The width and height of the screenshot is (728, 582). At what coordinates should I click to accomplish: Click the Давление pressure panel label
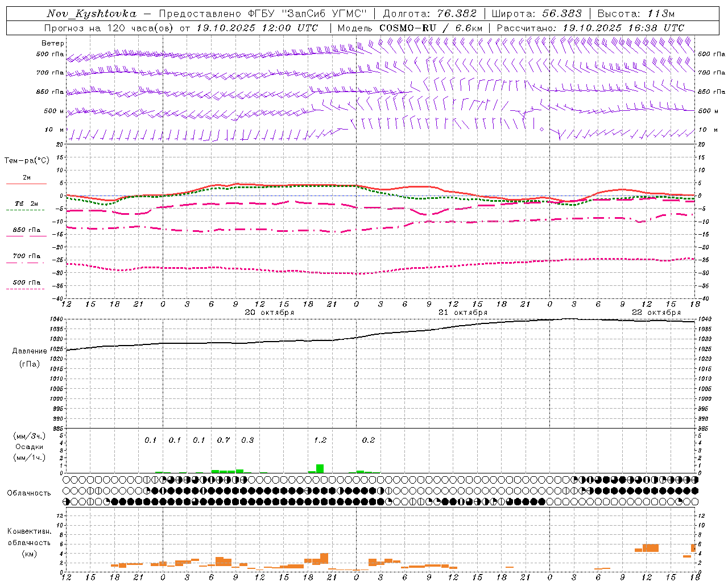(30, 351)
